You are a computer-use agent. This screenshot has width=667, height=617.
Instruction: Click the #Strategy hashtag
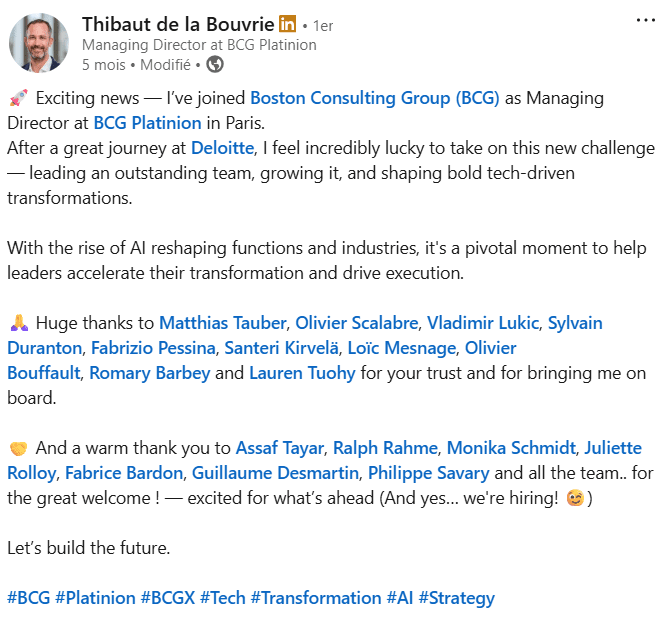tap(456, 598)
